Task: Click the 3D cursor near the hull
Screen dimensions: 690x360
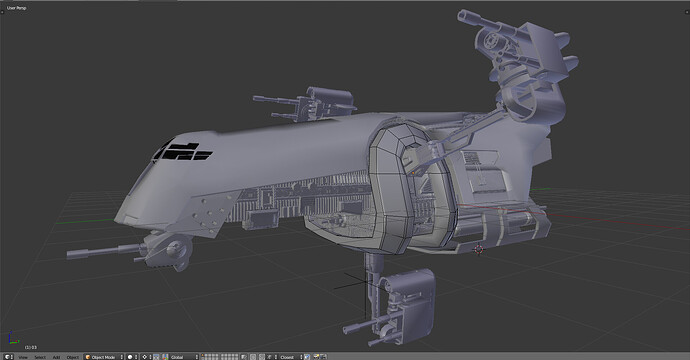Action: pos(479,250)
